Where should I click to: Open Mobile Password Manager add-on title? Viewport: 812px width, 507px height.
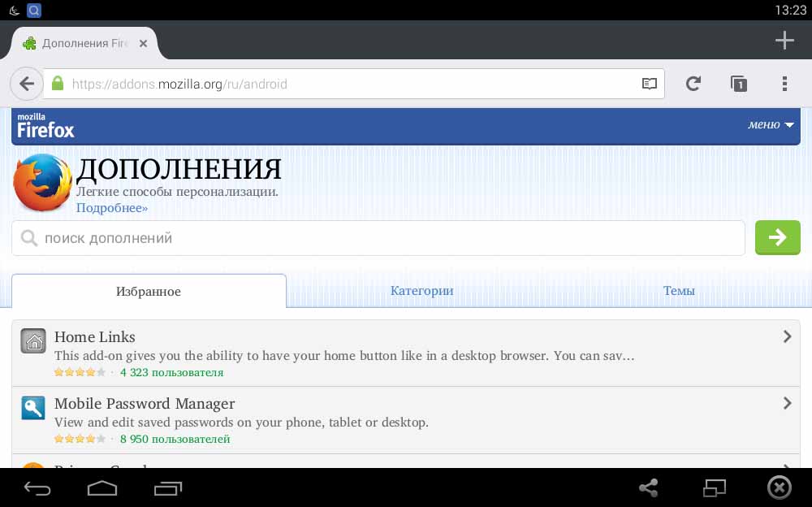pyautogui.click(x=145, y=403)
